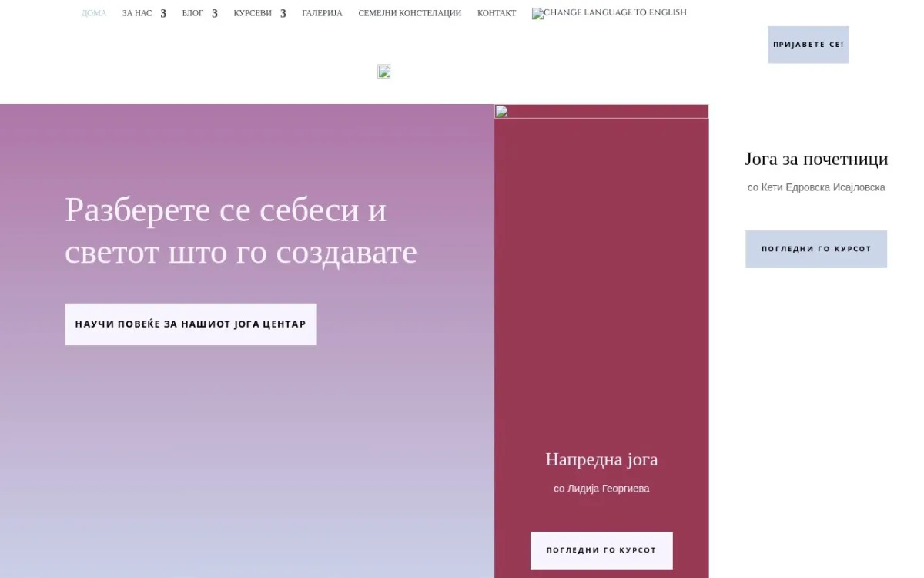The width and height of the screenshot is (924, 578).
Task: Go to the Контакт page
Action: (497, 13)
